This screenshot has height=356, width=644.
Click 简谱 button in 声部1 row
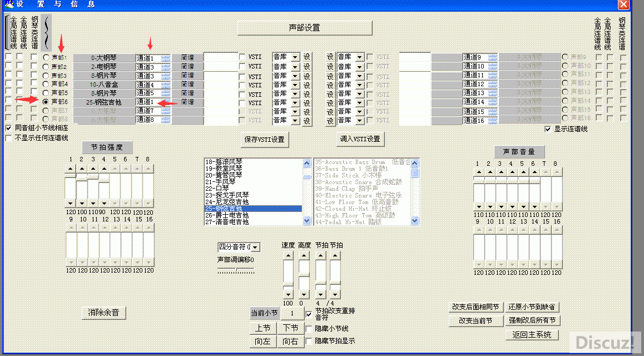187,58
